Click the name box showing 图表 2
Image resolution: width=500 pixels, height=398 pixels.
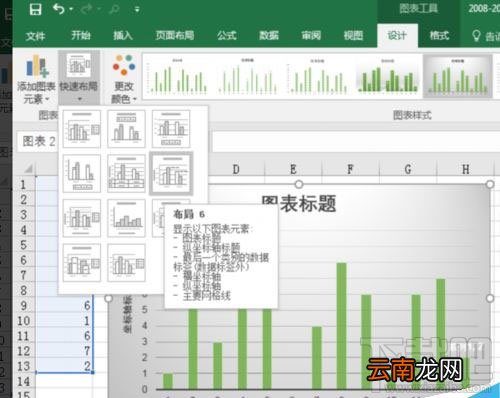[37, 142]
